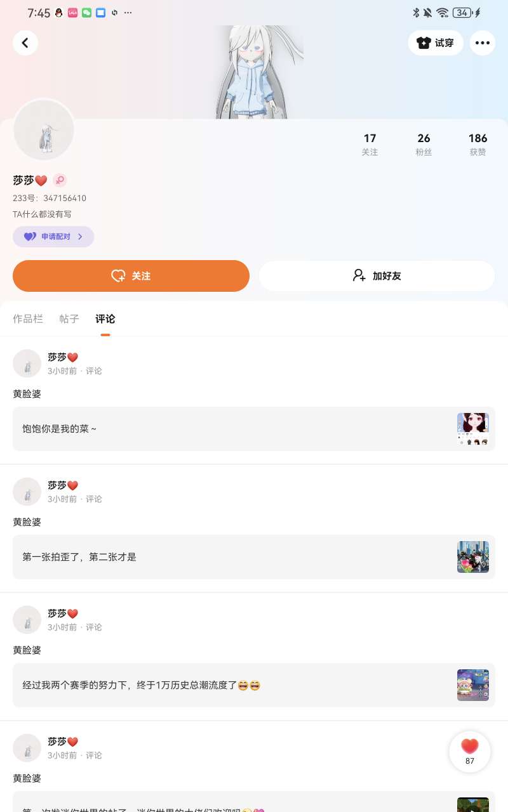Expand the 申请配对 pairing request chevron
Screen dimensions: 508x812
[80, 237]
